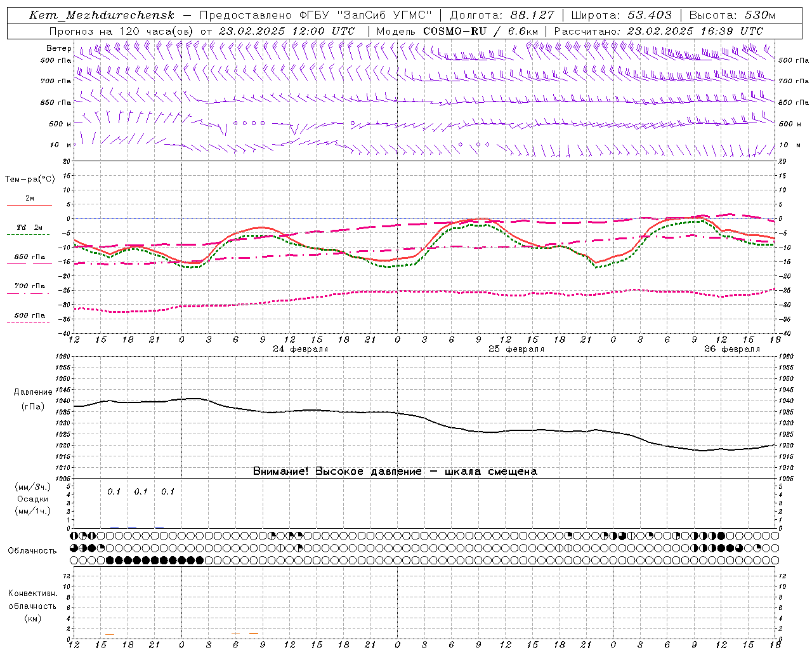The image size is (812, 650).
Task: Click the (км) unit label under convective cloudiness
Action: coord(32,618)
